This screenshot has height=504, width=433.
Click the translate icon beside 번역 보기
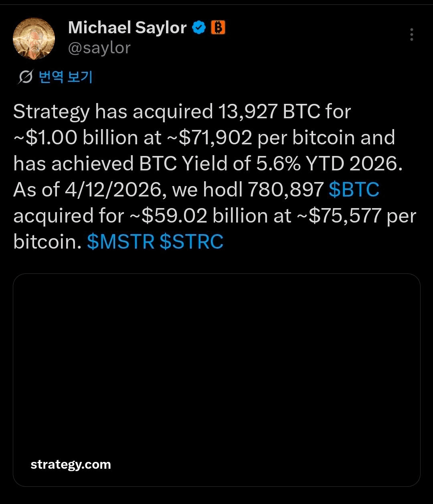(25, 77)
